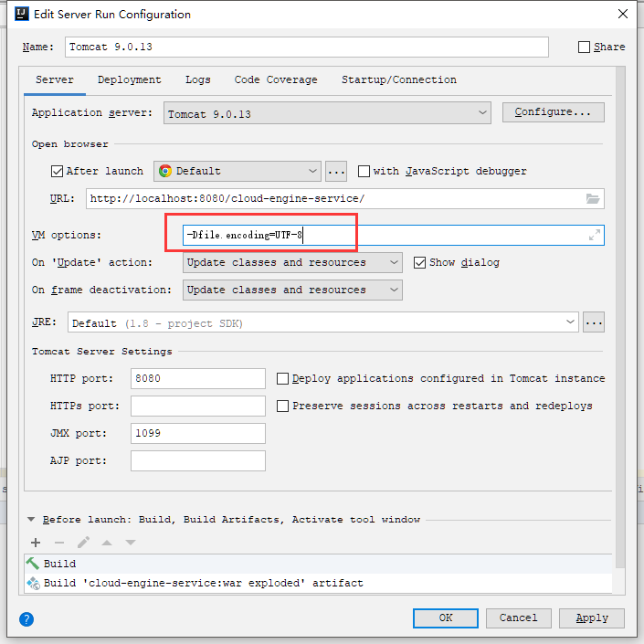The image size is (644, 644).
Task: Click the Apply button
Action: (592, 618)
